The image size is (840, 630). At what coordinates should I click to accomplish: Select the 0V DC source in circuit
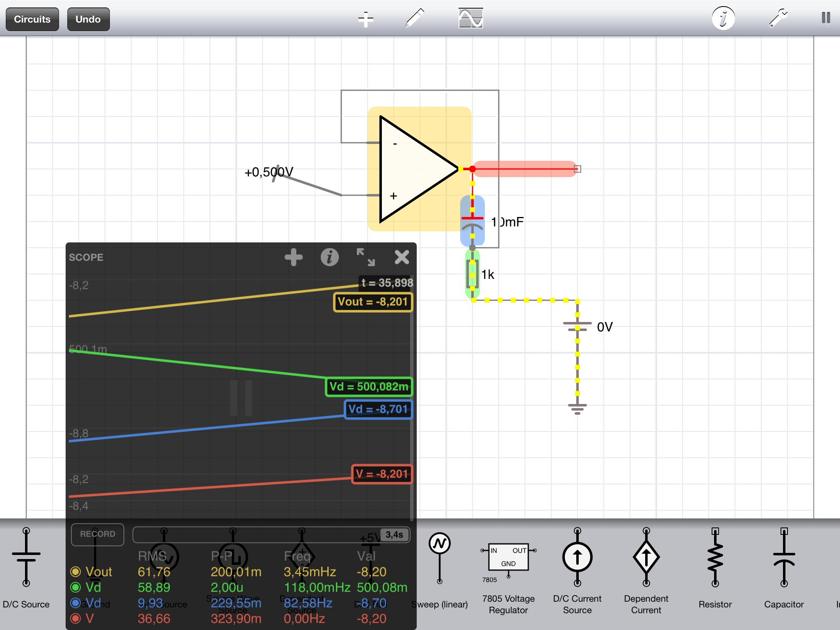[577, 326]
